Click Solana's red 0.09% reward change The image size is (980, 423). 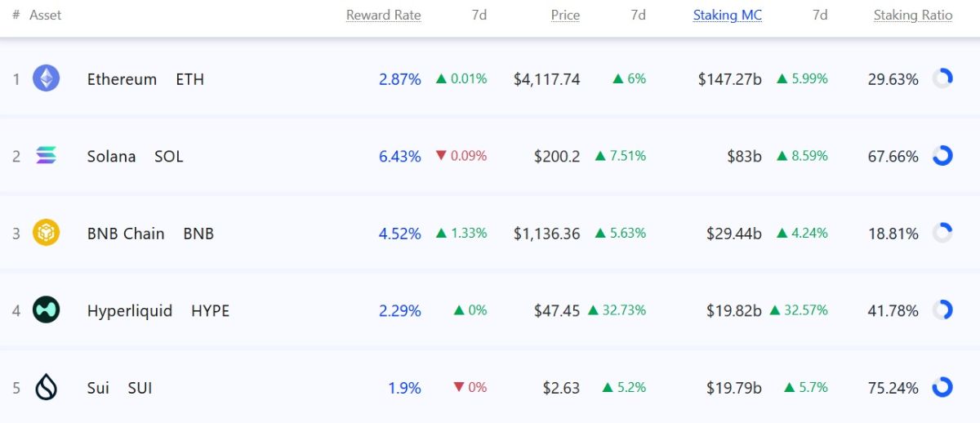click(461, 156)
